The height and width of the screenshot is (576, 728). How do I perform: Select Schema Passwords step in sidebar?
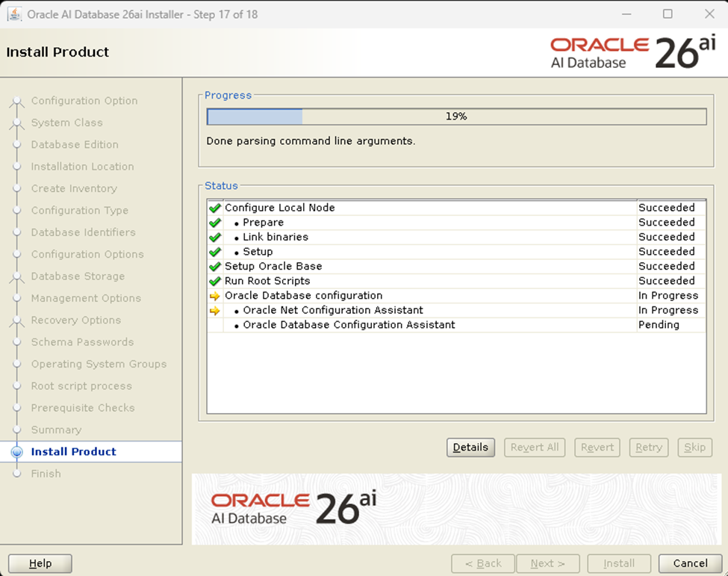tap(82, 342)
